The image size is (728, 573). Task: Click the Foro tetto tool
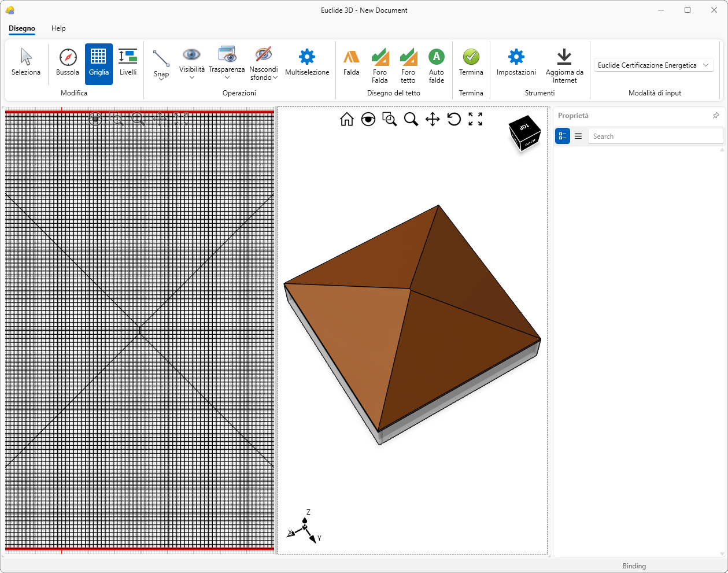coord(408,65)
